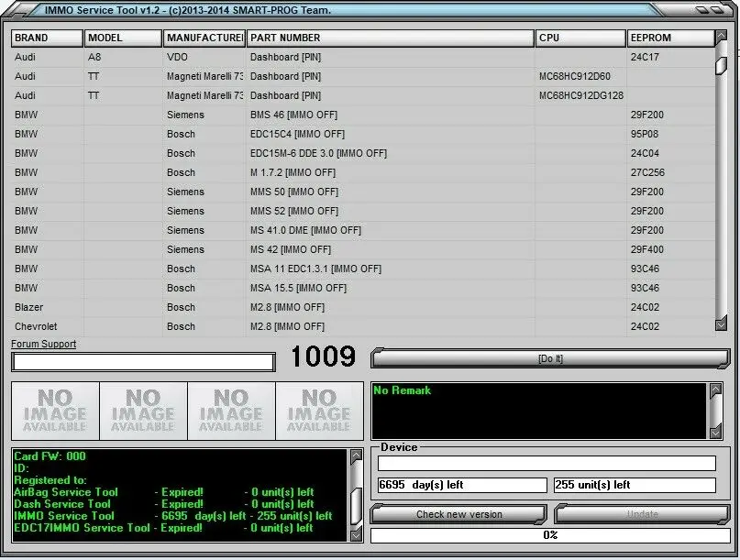The width and height of the screenshot is (740, 560).
Task: Select the BMW Siemens BMS 46 row
Action: pos(275,115)
